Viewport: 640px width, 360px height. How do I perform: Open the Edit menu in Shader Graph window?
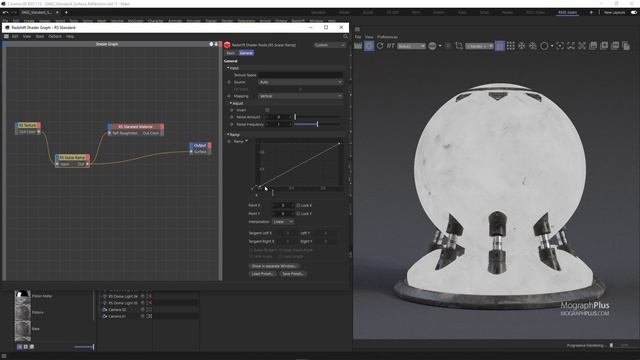tap(15, 36)
